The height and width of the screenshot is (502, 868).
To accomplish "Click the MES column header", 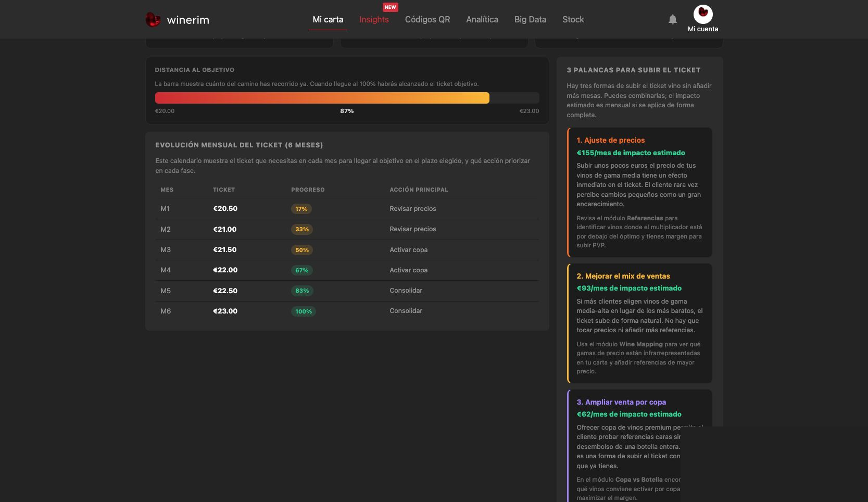I will (167, 190).
